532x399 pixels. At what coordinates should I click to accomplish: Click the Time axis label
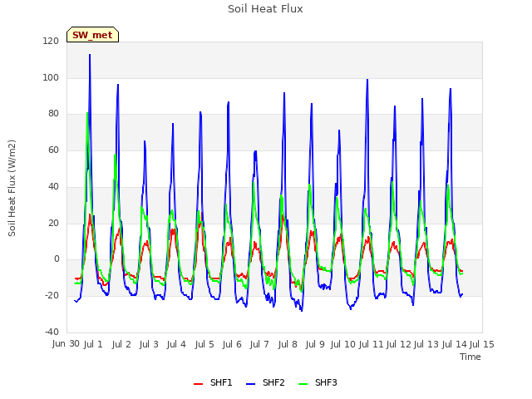pyautogui.click(x=470, y=357)
